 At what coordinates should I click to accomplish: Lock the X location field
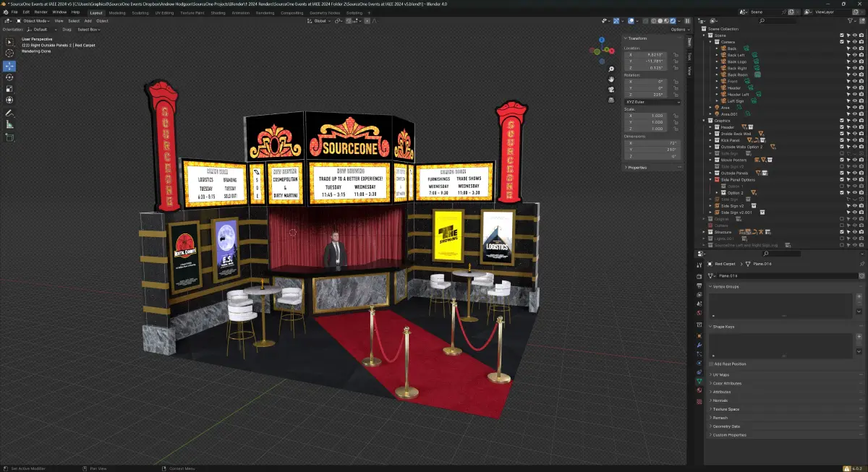pos(676,55)
